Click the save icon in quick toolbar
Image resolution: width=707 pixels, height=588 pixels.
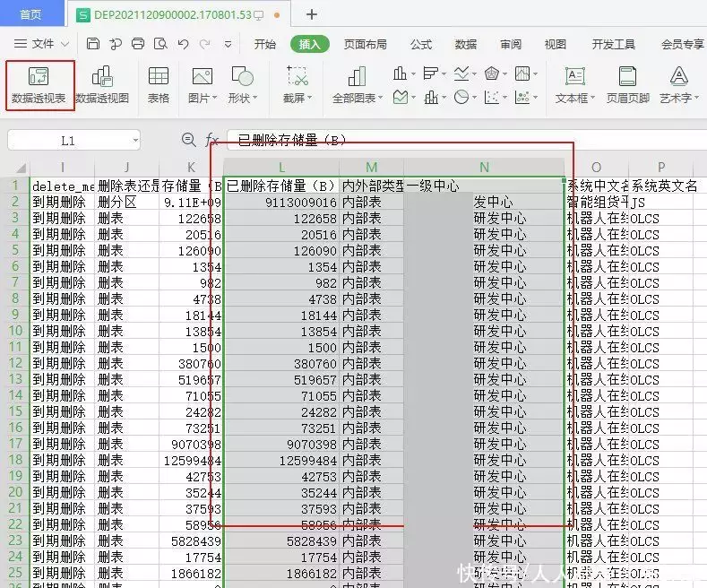tap(93, 44)
